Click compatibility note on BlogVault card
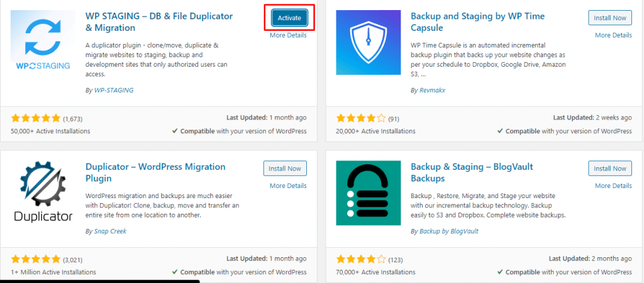This screenshot has width=644, height=283. (564, 272)
